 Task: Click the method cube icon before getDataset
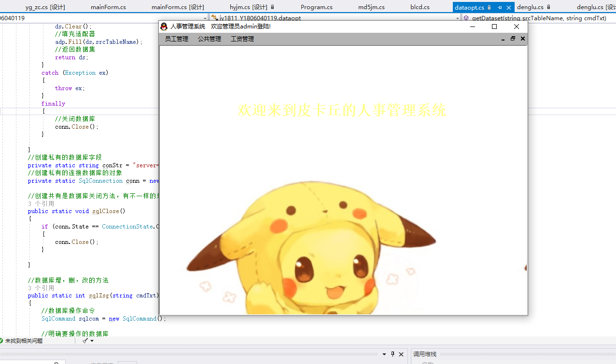click(x=466, y=18)
